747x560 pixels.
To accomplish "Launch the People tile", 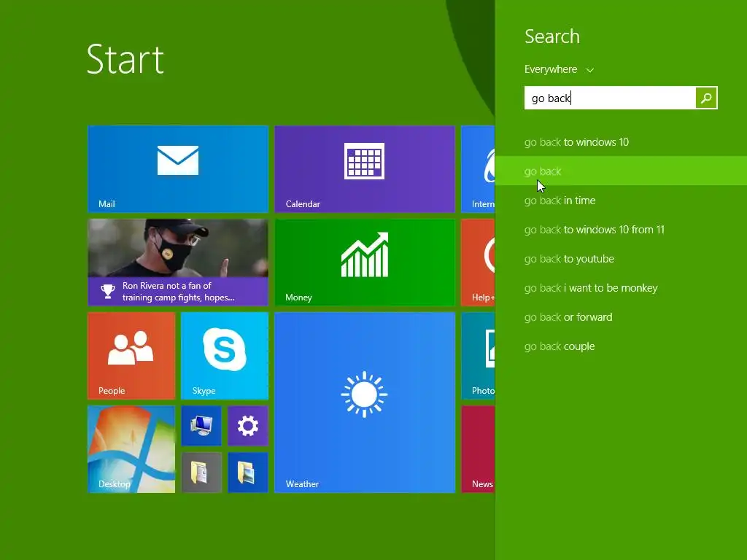I will coord(131,355).
